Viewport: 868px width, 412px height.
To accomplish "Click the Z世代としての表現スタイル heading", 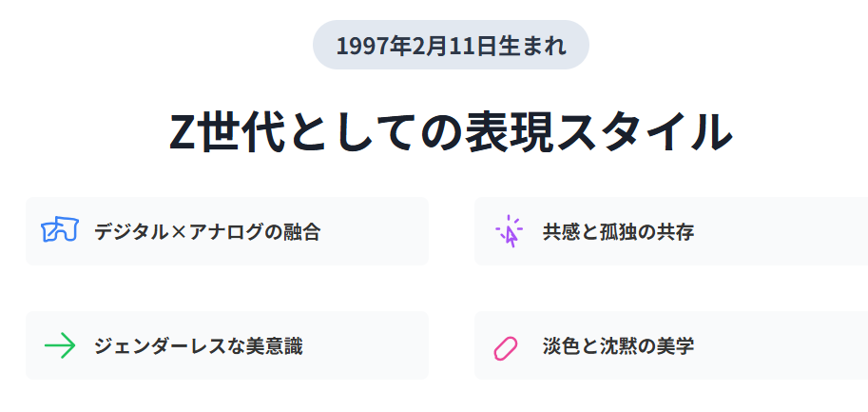I will (x=451, y=132).
